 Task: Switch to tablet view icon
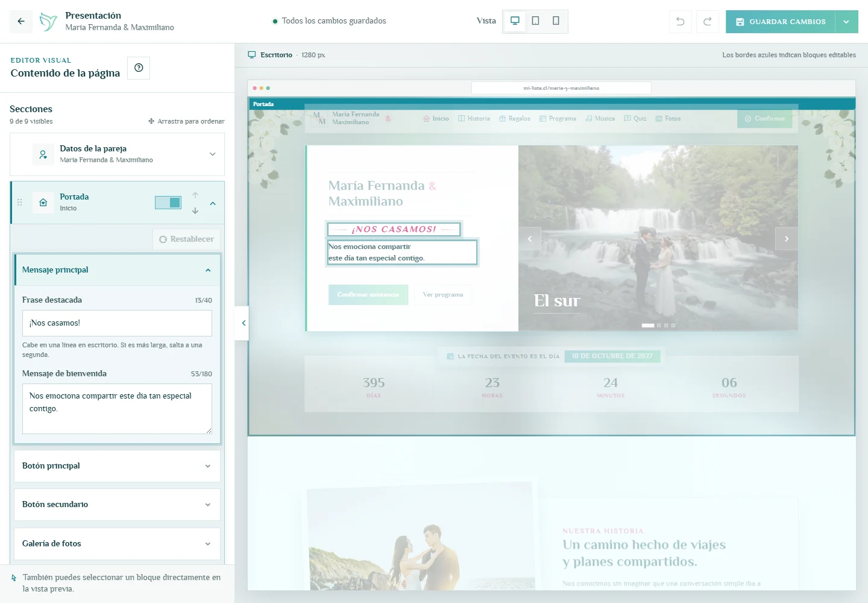(535, 21)
